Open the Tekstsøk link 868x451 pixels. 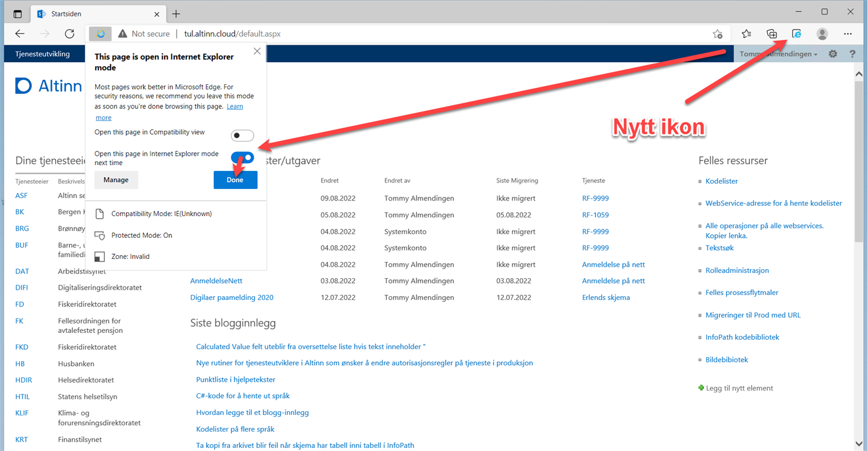tap(719, 247)
